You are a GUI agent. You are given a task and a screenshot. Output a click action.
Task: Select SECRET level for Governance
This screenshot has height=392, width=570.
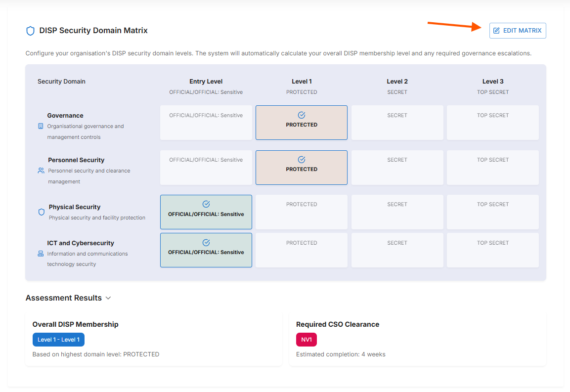(x=397, y=123)
